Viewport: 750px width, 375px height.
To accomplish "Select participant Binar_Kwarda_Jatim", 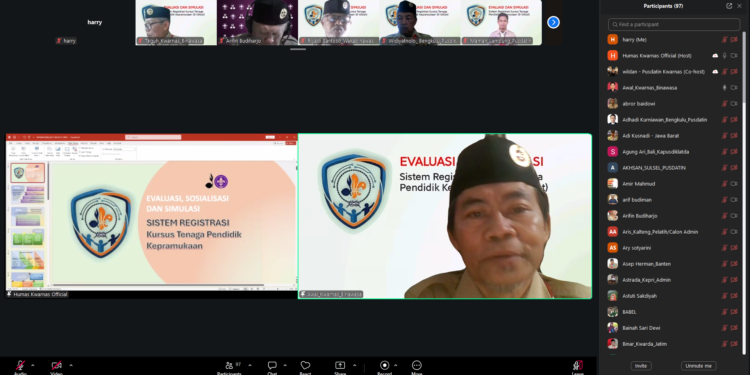I will point(673,344).
